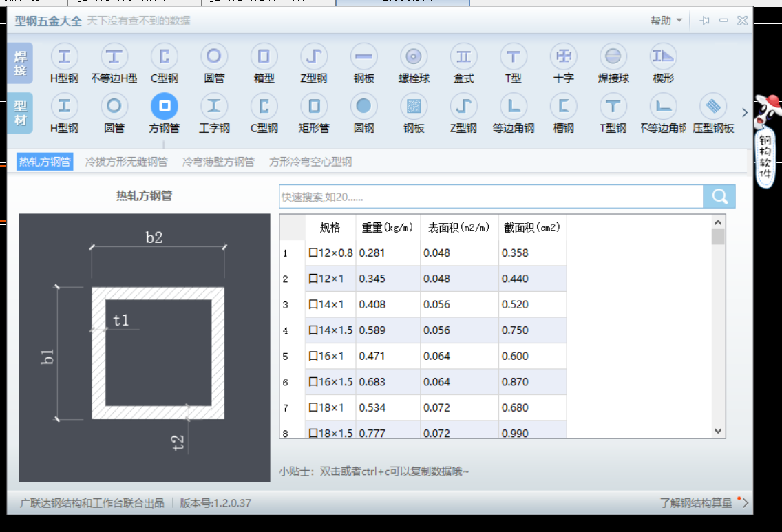The height and width of the screenshot is (532, 782).
Task: Select spec cell □12×1
Action: [x=330, y=279]
